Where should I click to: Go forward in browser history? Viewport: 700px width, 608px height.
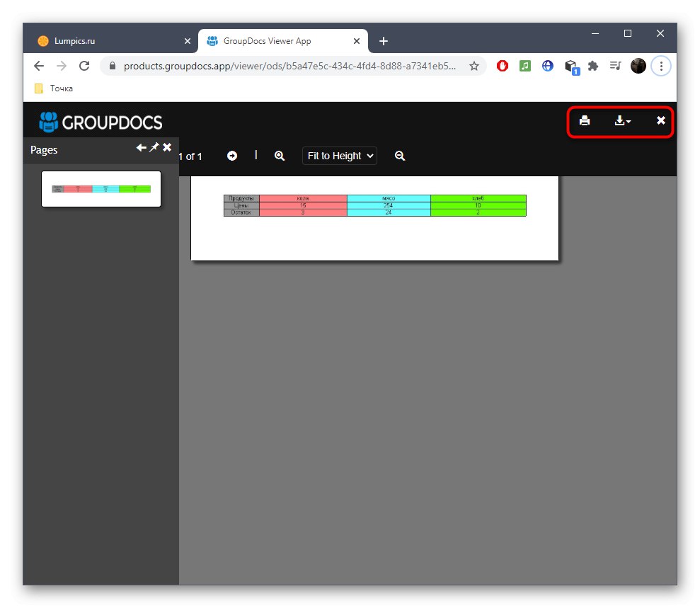point(62,66)
